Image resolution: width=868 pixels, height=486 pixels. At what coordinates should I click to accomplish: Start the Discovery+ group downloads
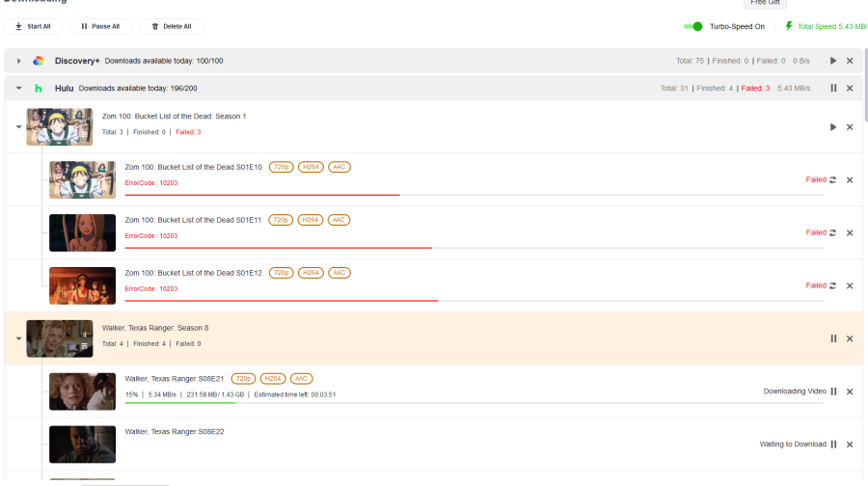pyautogui.click(x=833, y=61)
